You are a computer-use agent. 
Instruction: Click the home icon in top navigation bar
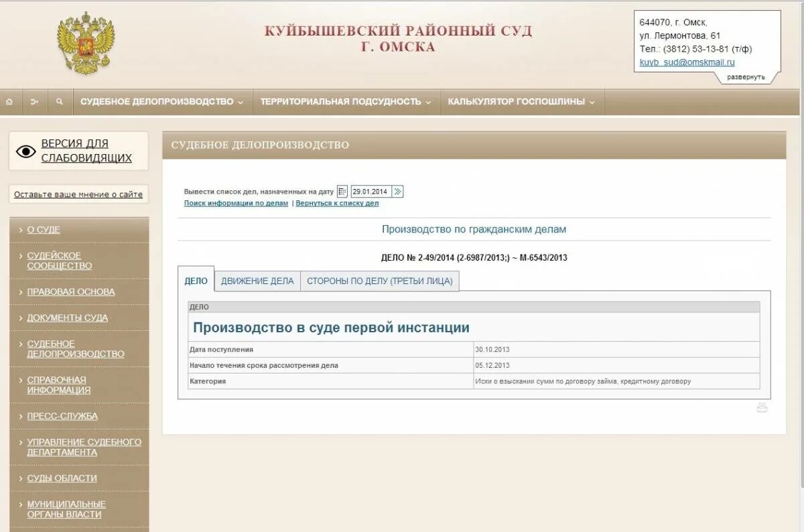[9, 101]
